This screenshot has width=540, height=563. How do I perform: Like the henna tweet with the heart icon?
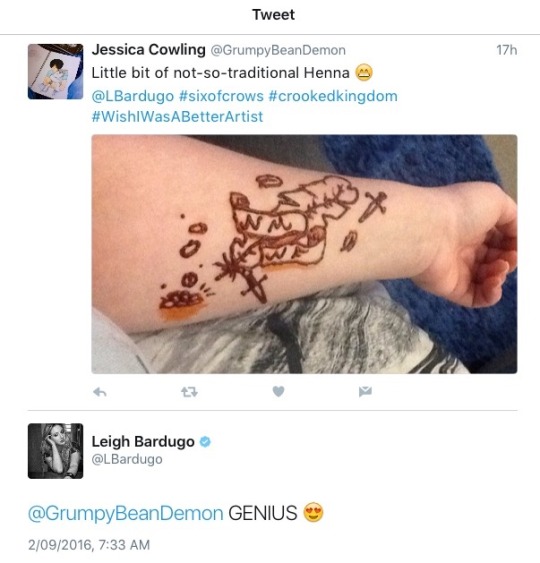(278, 391)
